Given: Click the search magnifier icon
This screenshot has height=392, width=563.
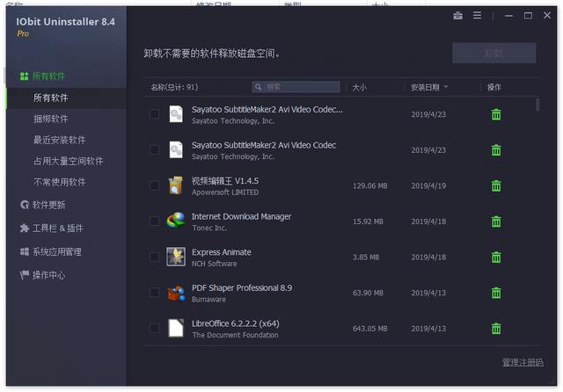Looking at the screenshot, I should tap(258, 87).
